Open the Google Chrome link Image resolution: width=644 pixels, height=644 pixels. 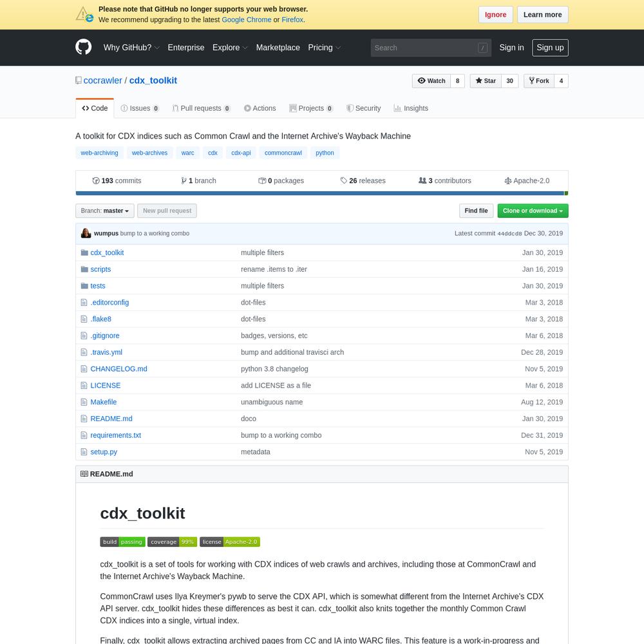(x=247, y=20)
